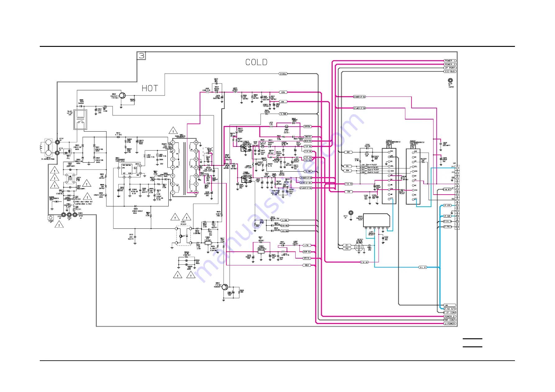Click the Q802 transistor symbol
Image resolution: width=555 pixels, height=392 pixels.
click(122, 96)
